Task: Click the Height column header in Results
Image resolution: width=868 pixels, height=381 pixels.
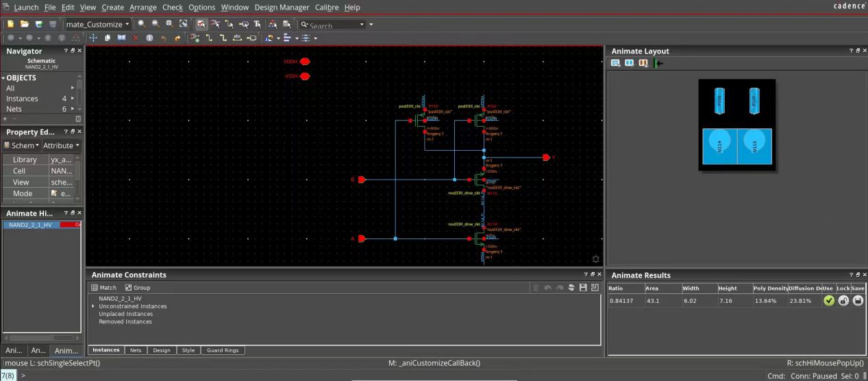Action: pos(734,288)
